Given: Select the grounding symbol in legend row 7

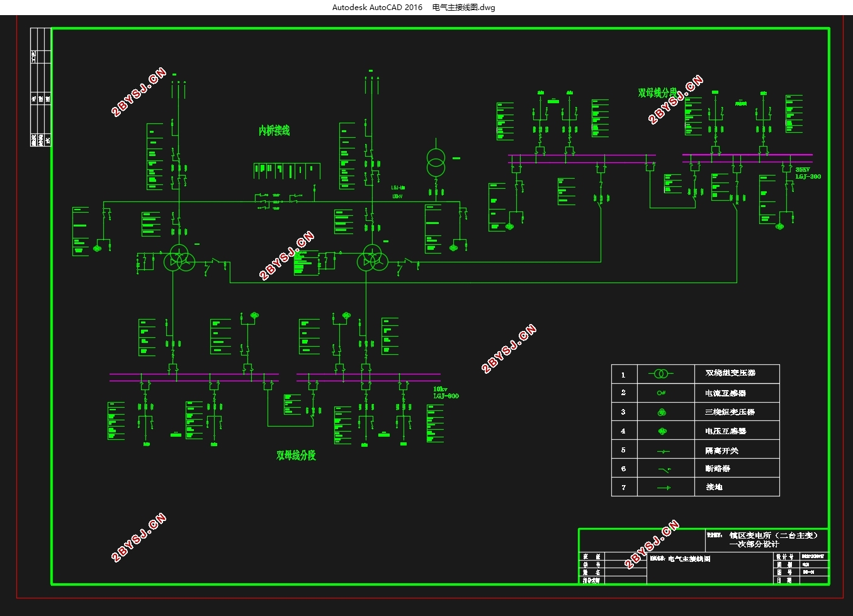Looking at the screenshot, I should [664, 488].
